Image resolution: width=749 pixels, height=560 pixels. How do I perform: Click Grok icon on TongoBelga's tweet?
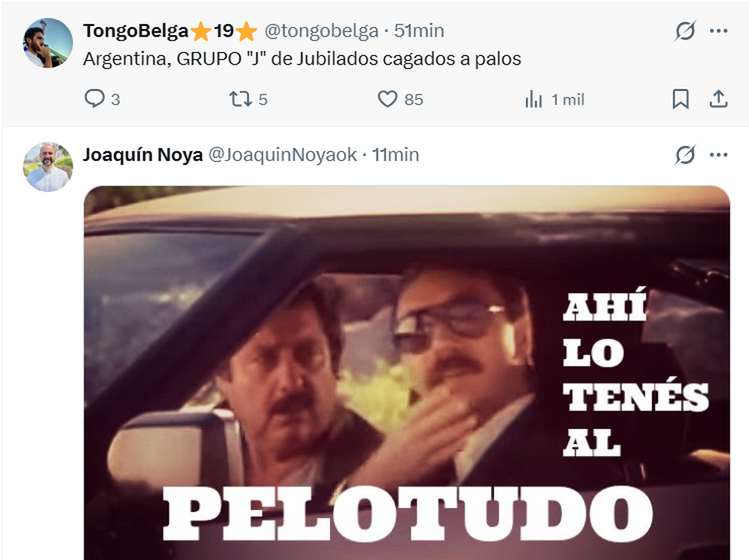coord(685,31)
